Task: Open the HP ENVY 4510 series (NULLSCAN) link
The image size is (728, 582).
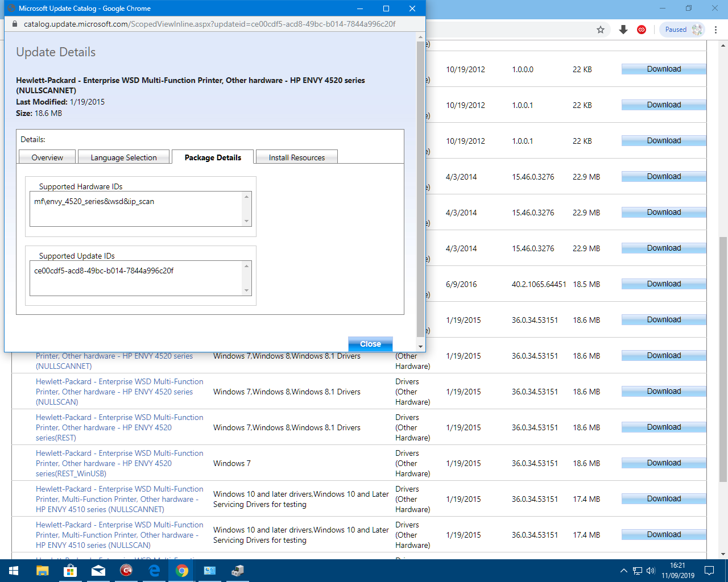Action: point(119,535)
